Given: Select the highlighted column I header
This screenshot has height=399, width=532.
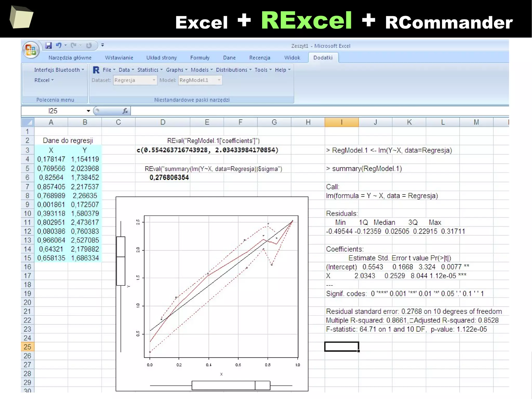Looking at the screenshot, I should click(342, 122).
